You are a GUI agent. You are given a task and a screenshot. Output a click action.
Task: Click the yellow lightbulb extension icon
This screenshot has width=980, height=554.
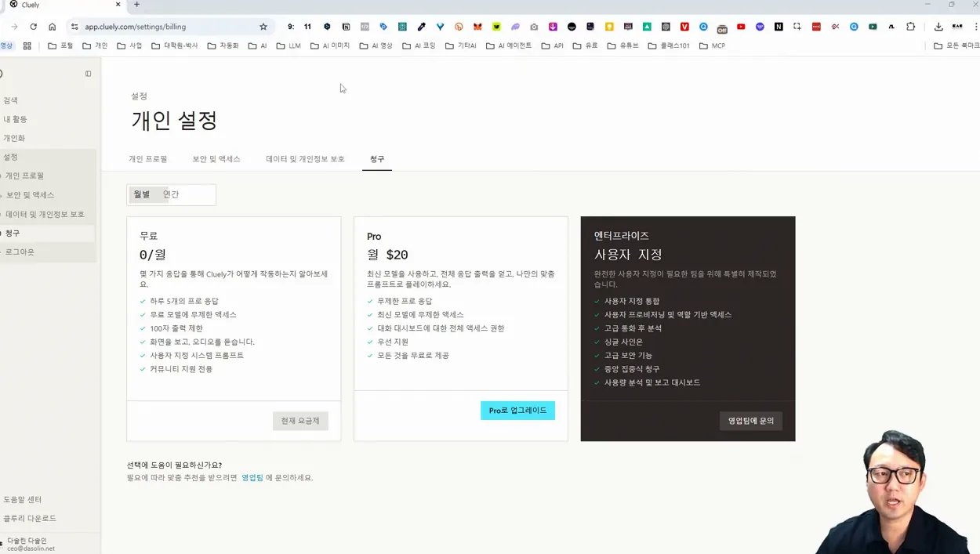pyautogui.click(x=609, y=27)
